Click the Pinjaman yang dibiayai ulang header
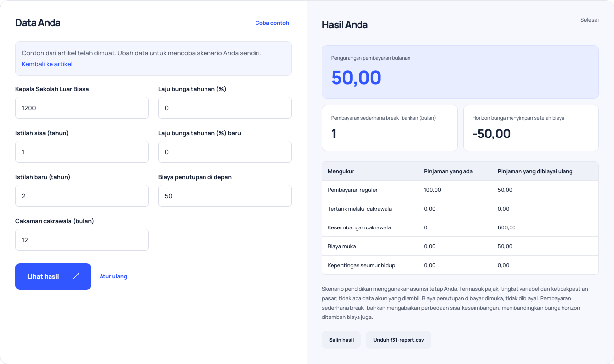 (x=535, y=171)
